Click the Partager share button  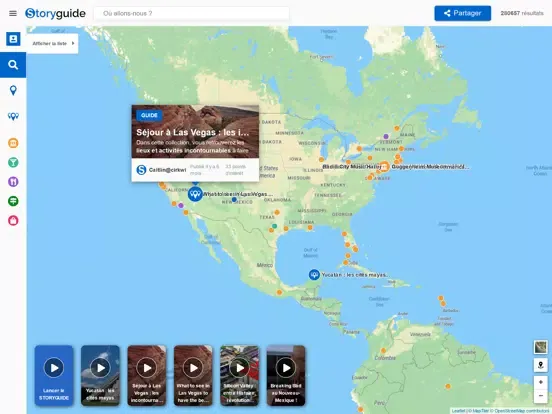coord(463,13)
